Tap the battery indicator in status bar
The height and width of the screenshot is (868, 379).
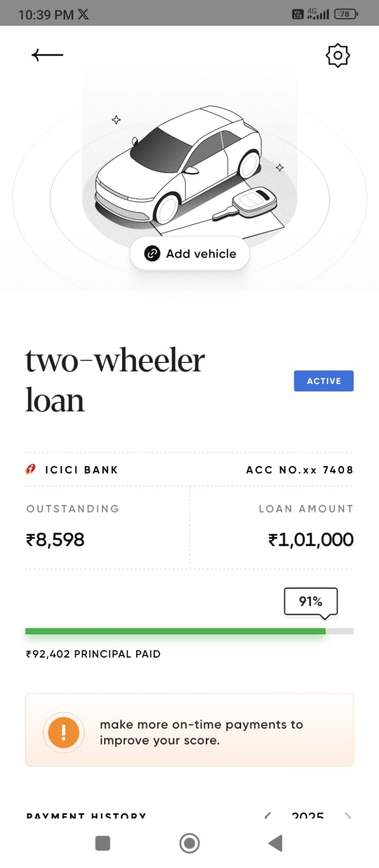pos(346,14)
